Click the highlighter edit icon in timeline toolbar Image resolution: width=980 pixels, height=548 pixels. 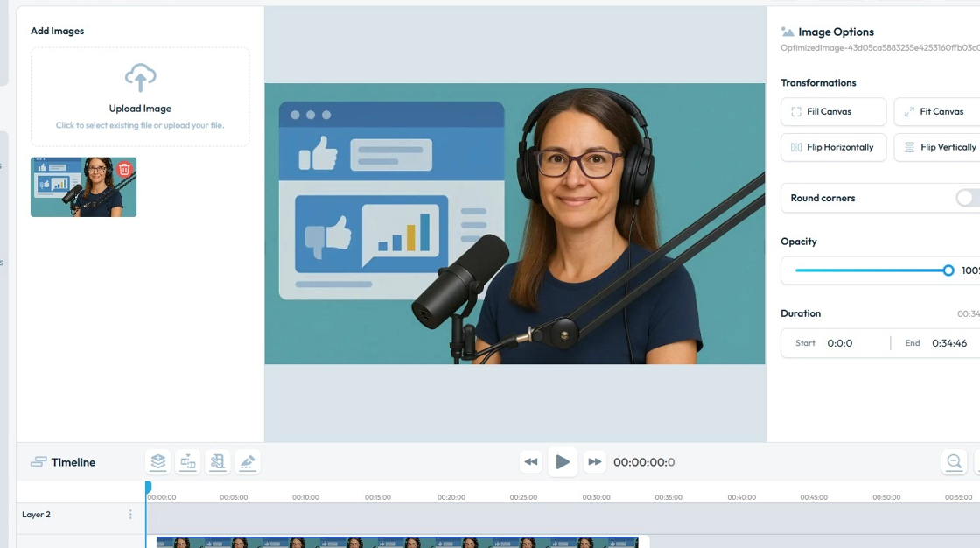tap(248, 462)
